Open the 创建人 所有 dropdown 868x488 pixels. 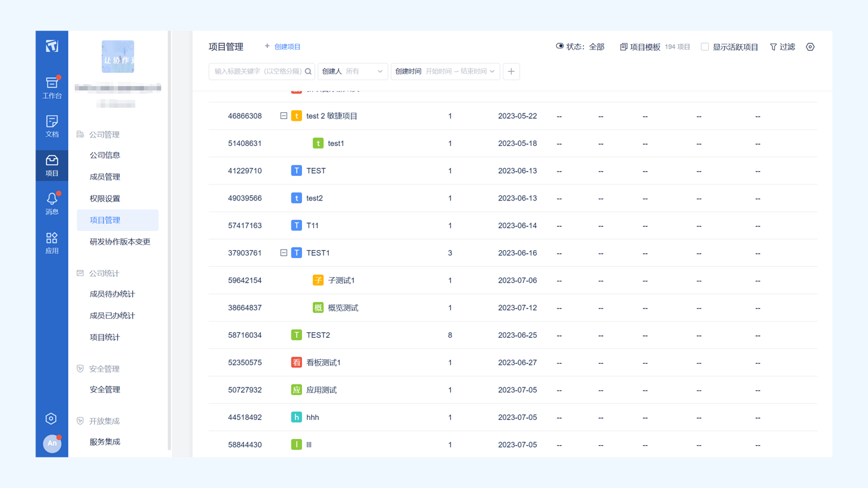click(x=353, y=72)
